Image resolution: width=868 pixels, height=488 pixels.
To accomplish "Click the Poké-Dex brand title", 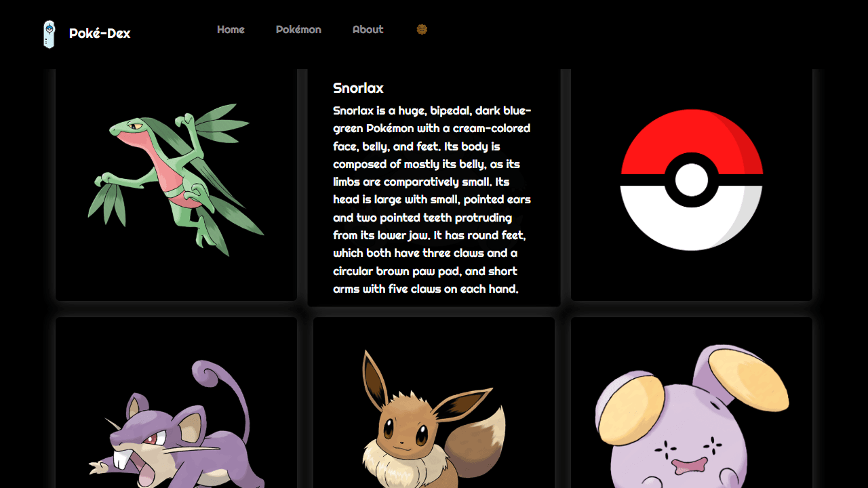I will [x=100, y=33].
